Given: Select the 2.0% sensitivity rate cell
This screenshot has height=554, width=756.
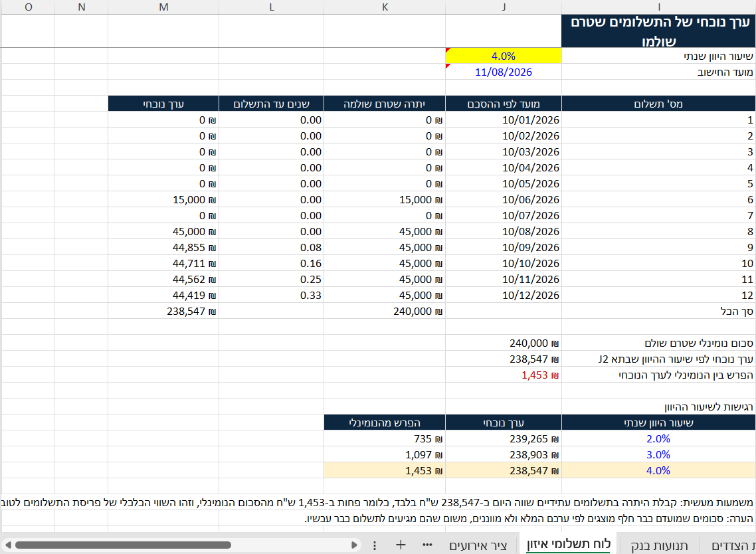Looking at the screenshot, I should coord(658,438).
